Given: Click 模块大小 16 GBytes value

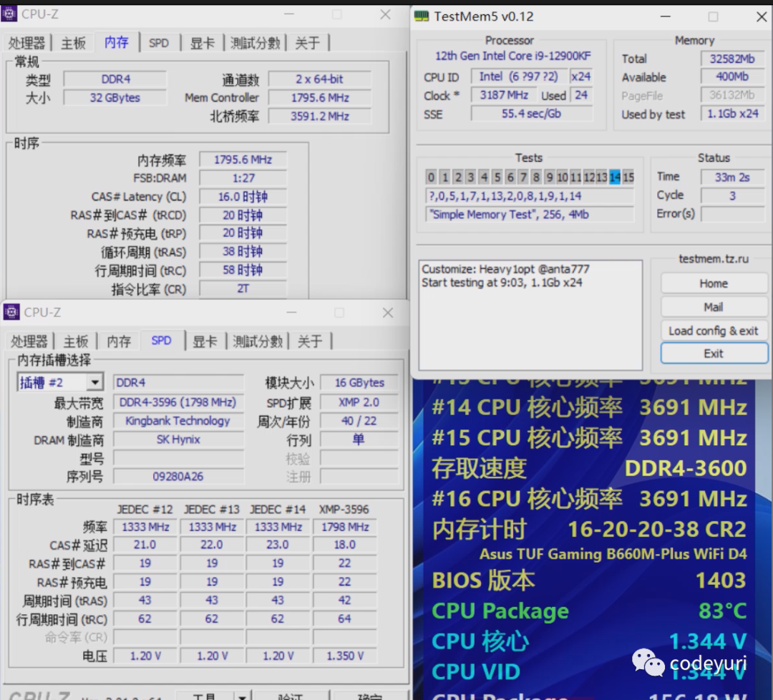Looking at the screenshot, I should 359,382.
